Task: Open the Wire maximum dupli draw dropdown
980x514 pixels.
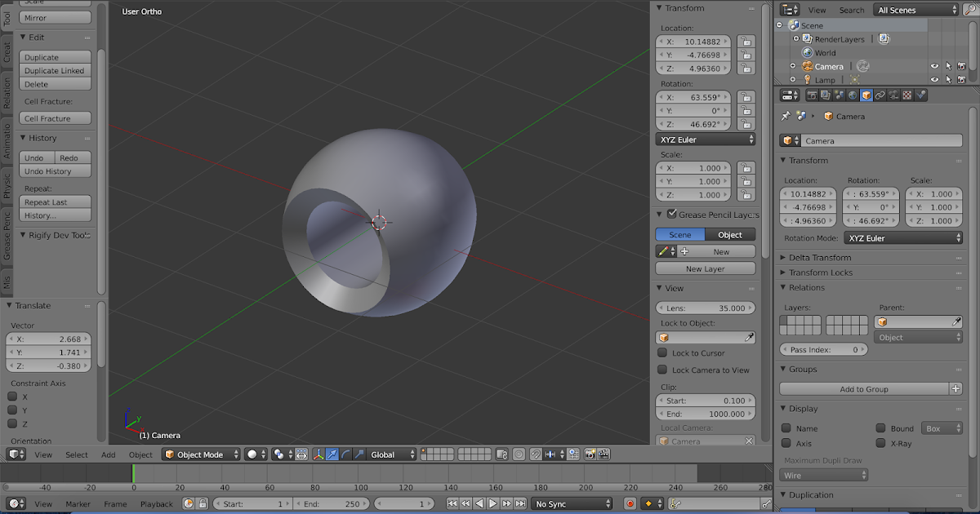Action: pos(824,475)
